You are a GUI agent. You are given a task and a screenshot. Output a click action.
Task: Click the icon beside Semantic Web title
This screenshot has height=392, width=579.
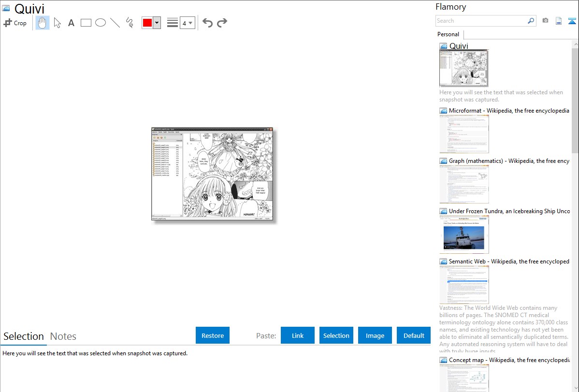pyautogui.click(x=444, y=261)
